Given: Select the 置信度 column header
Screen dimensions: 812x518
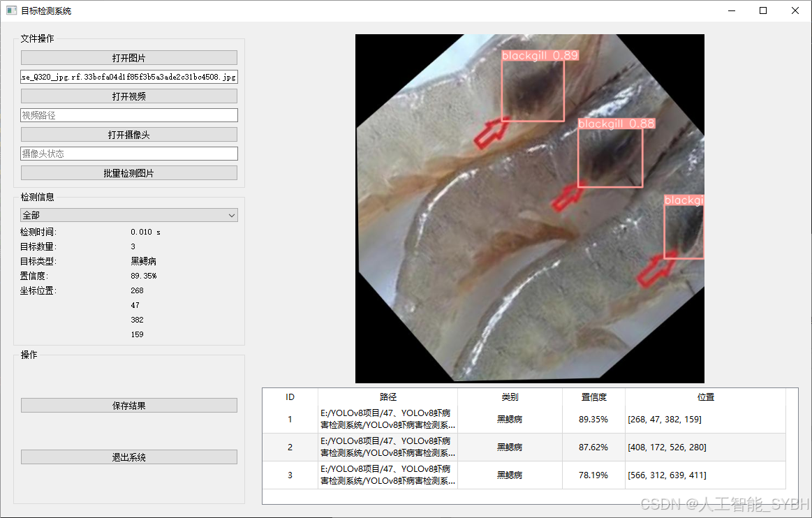Looking at the screenshot, I should click(593, 397).
